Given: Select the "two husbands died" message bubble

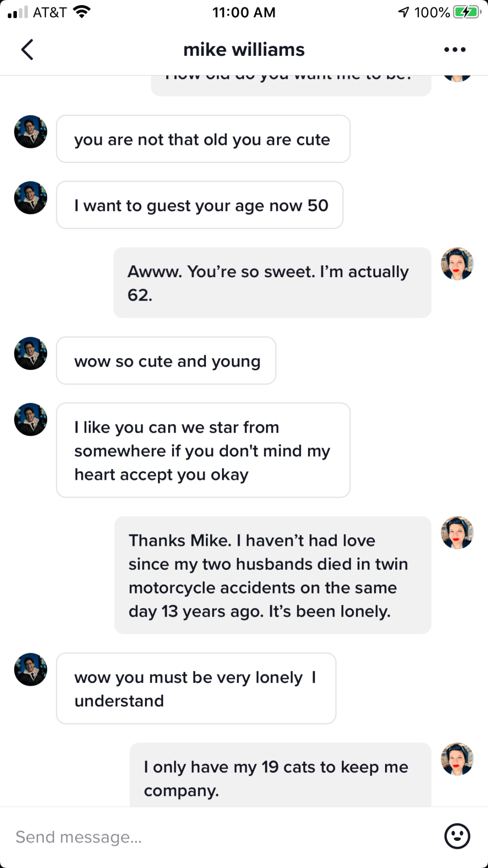Looking at the screenshot, I should pos(272,575).
